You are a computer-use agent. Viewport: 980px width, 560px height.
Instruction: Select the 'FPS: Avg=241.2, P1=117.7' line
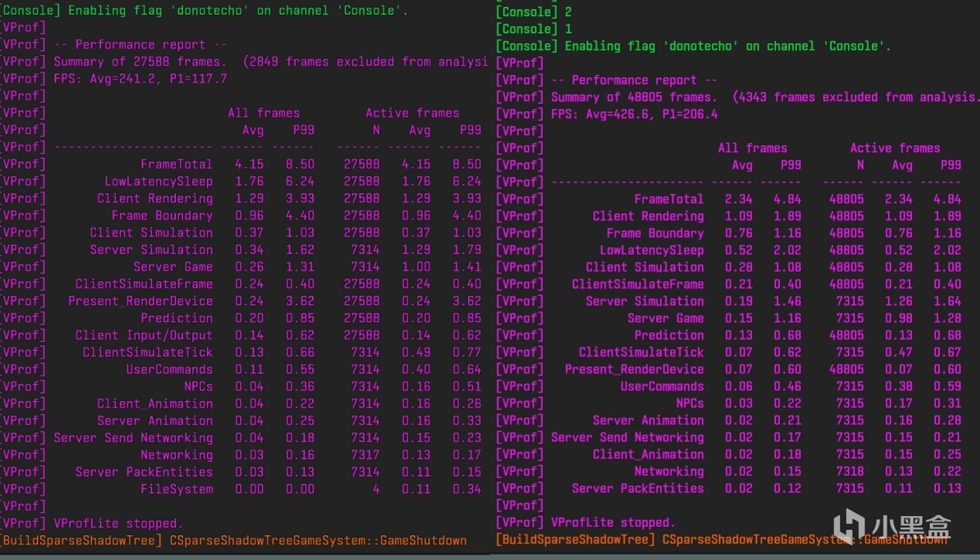141,79
